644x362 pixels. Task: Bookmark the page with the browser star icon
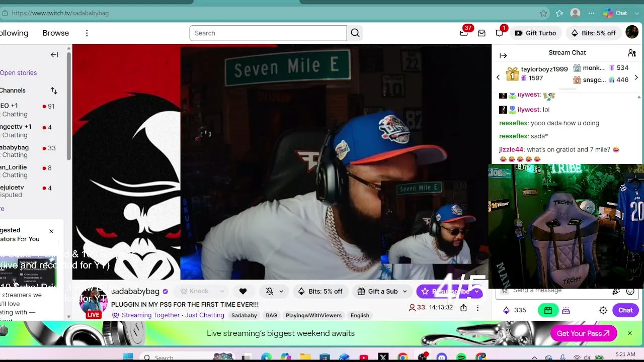[543, 13]
